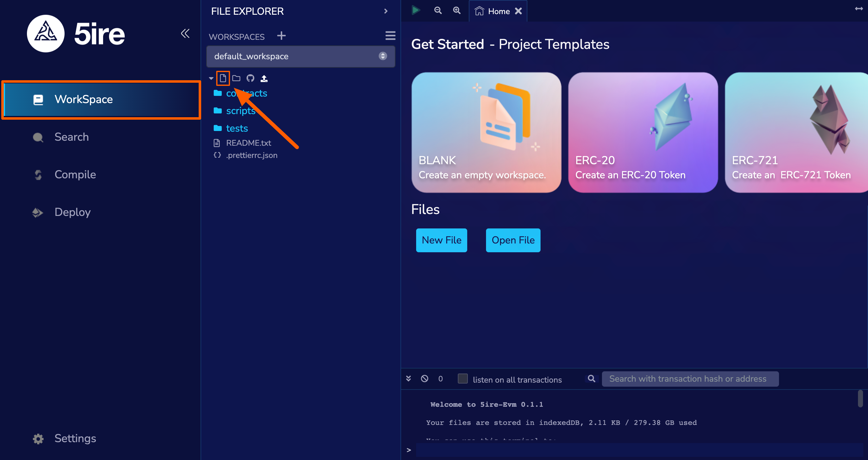The width and height of the screenshot is (868, 460).
Task: Click the terminal scrollbar thumb
Action: (860, 399)
